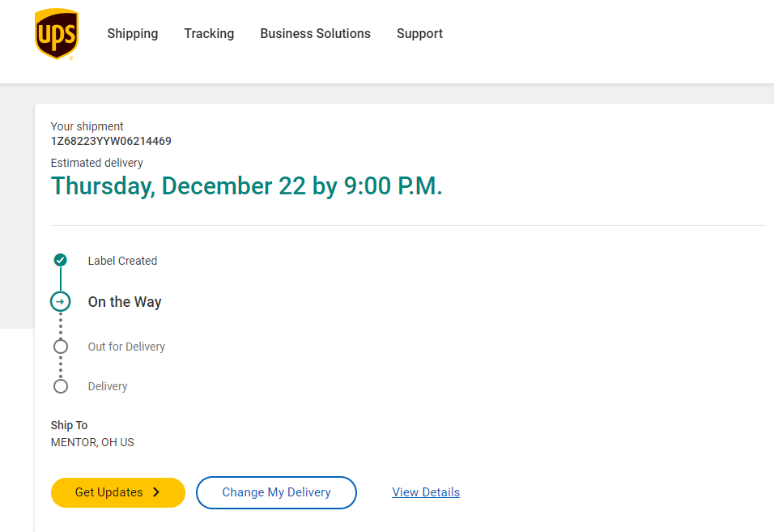Viewport: 774px width, 532px height.
Task: Click the Label Created checkmark icon
Action: tap(60, 260)
